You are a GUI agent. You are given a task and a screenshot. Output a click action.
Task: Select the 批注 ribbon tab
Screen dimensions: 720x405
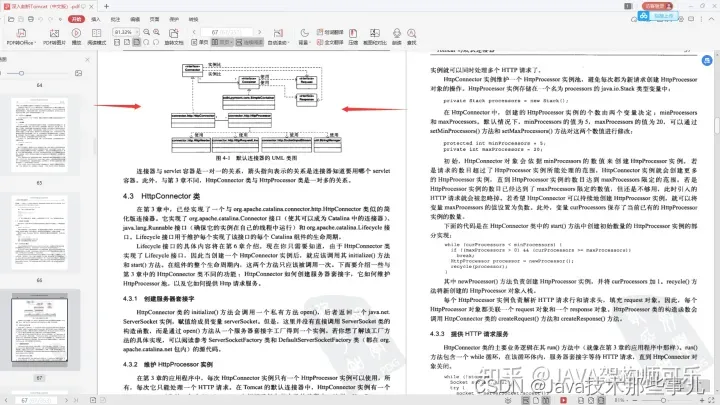coord(115,19)
